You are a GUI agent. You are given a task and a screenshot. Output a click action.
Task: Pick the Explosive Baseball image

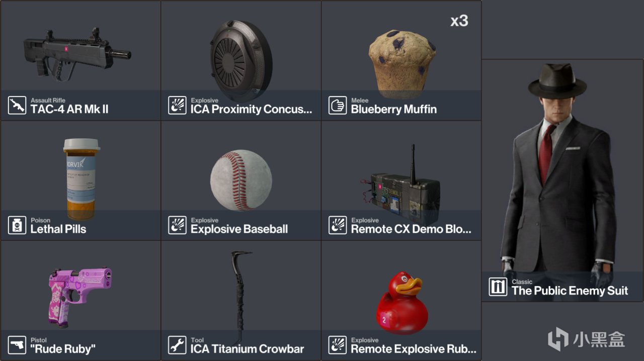[x=241, y=180]
